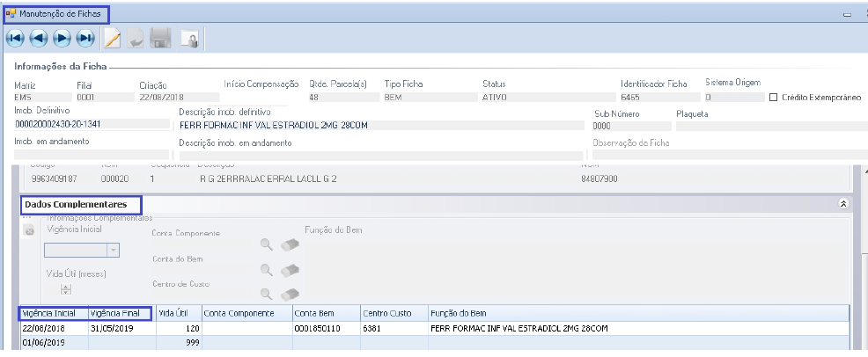The image size is (868, 357).
Task: Click the small delete icon beside Vigência Inicial
Action: [29, 231]
